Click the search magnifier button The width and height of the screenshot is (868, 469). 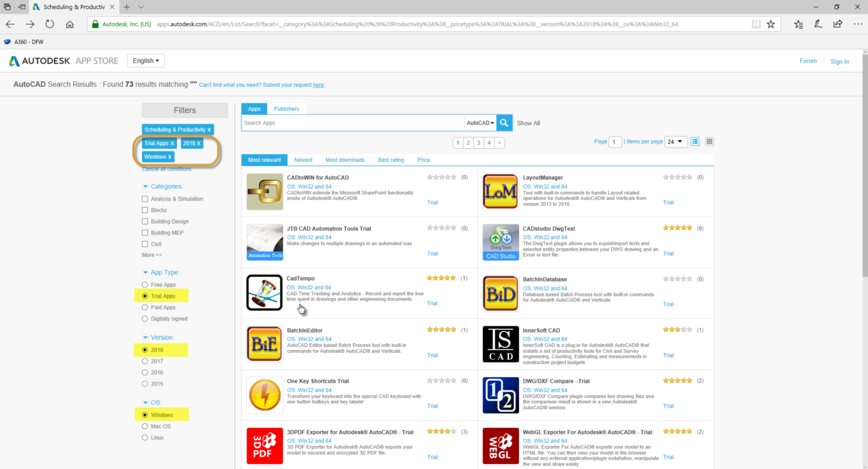coord(503,123)
